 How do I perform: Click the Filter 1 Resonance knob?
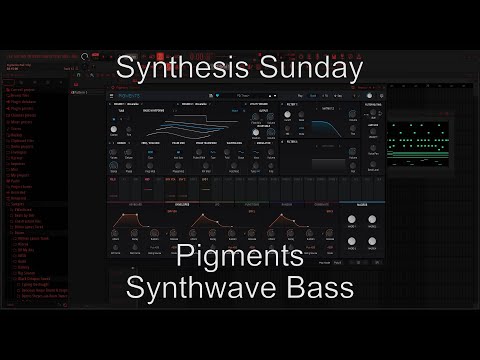[x=301, y=115]
